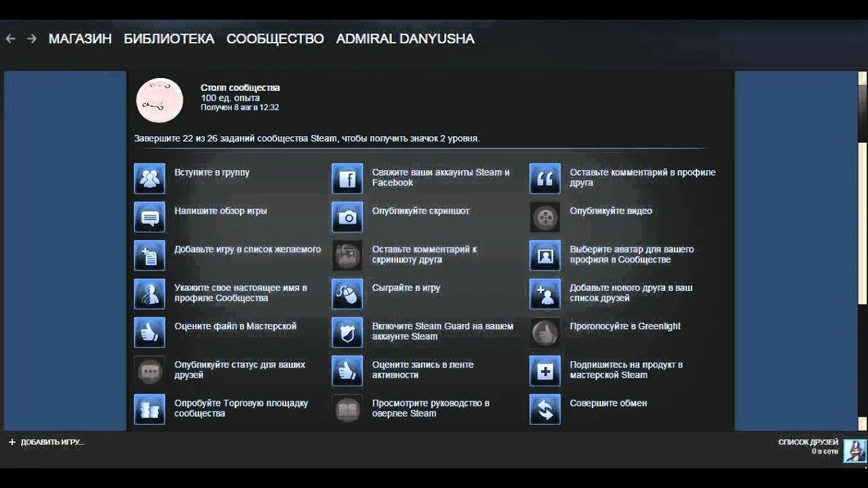Click the 'Опубликуйте скриншот' text
The image size is (868, 488).
pos(421,211)
